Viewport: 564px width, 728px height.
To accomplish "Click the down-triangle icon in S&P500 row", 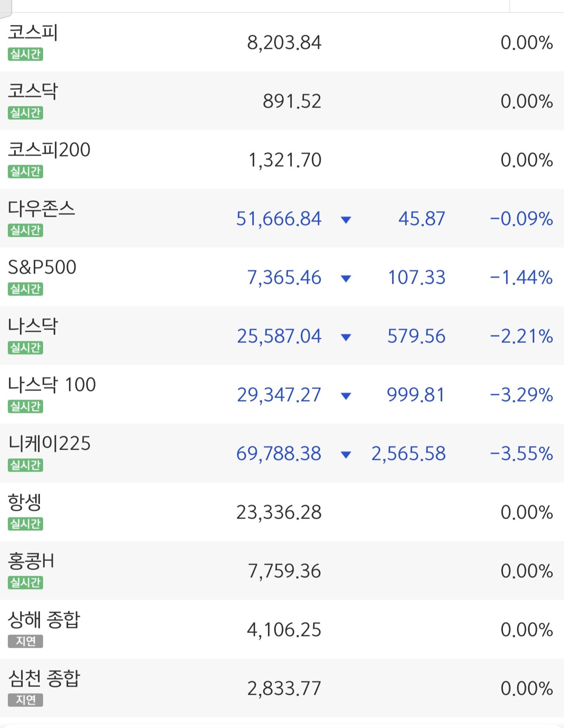I will click(x=346, y=278).
